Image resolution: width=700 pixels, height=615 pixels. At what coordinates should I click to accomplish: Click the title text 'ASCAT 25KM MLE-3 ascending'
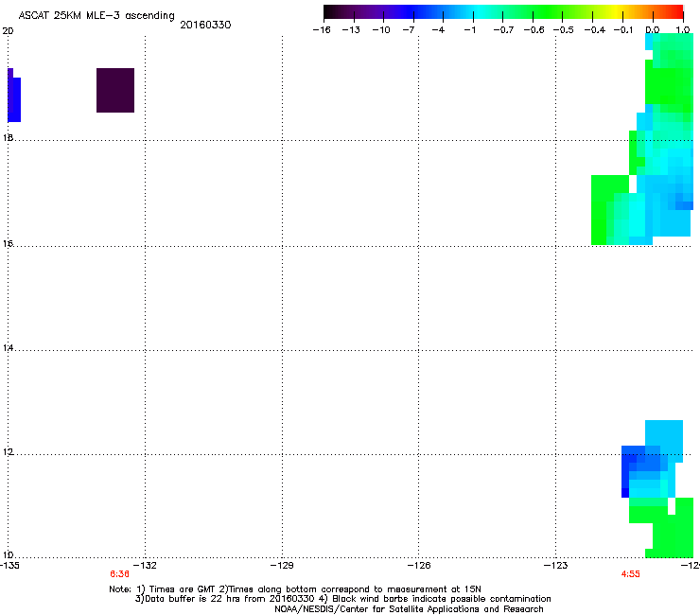[x=96, y=16]
